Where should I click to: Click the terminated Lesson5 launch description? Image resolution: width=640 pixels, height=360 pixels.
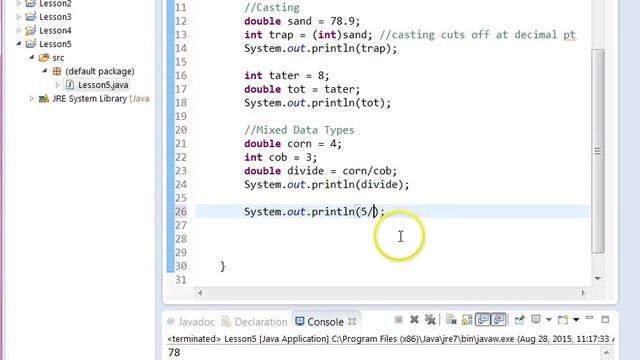click(x=390, y=339)
